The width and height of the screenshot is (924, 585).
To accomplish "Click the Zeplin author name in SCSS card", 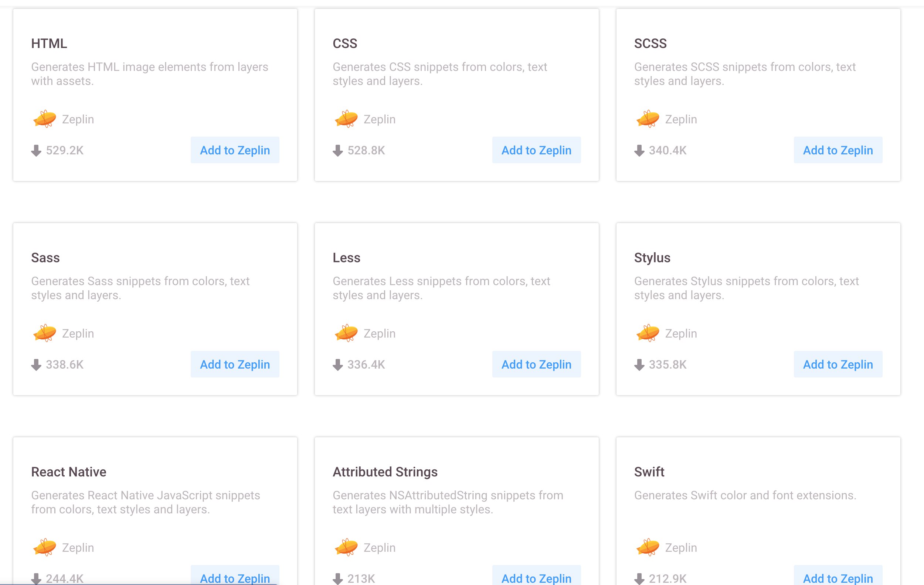I will 681,119.
